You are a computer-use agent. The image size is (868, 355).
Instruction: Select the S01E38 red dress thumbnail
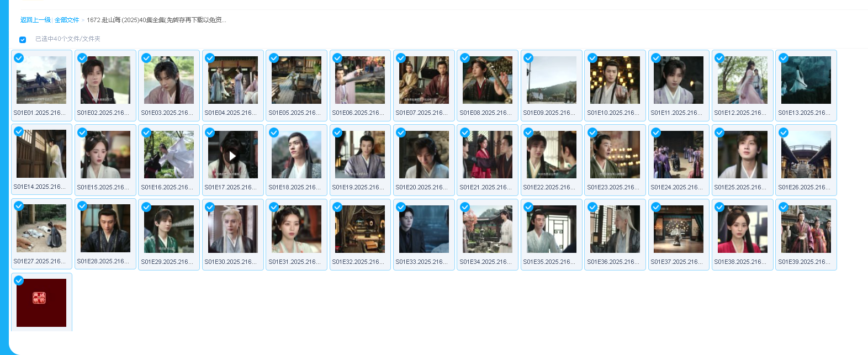point(742,229)
